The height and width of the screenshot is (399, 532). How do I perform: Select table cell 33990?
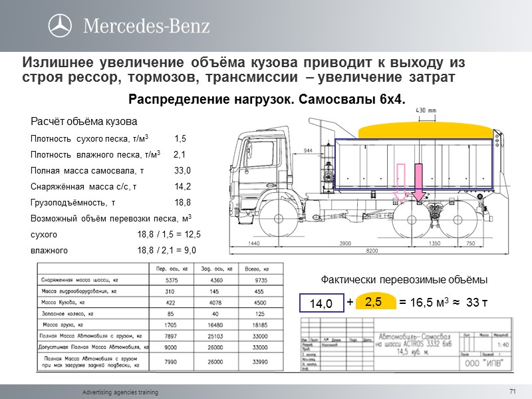click(x=260, y=362)
